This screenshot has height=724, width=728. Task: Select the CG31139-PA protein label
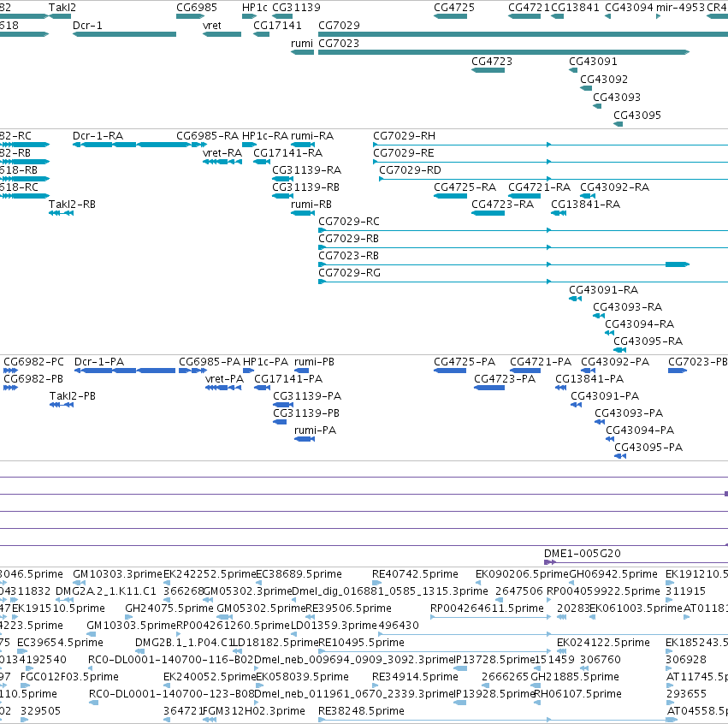pyautogui.click(x=307, y=396)
